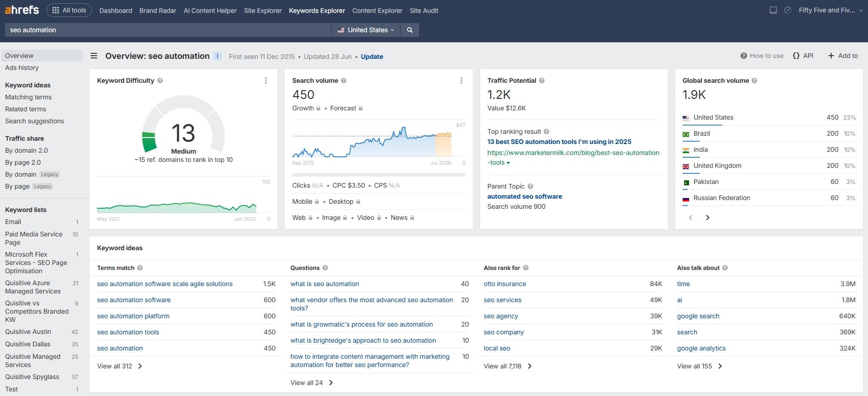
Task: Click the Ahrefs logo
Action: click(22, 10)
